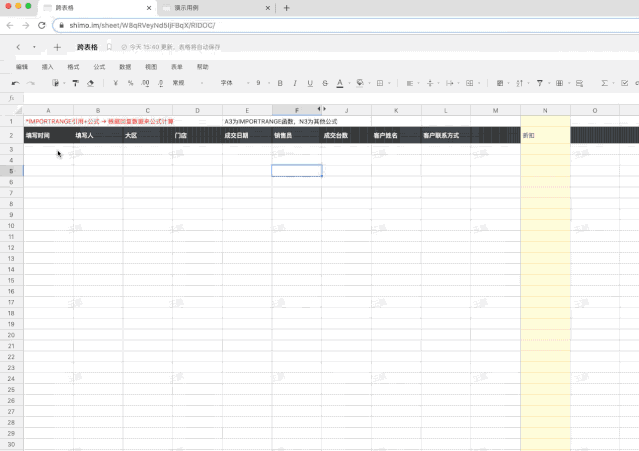Open the 编辑 menu
Viewport: 639px width, 451px height.
[x=22, y=67]
